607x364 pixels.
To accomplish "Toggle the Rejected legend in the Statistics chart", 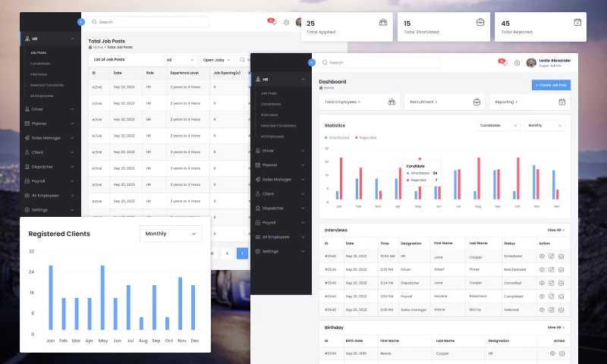I will pyautogui.click(x=366, y=138).
